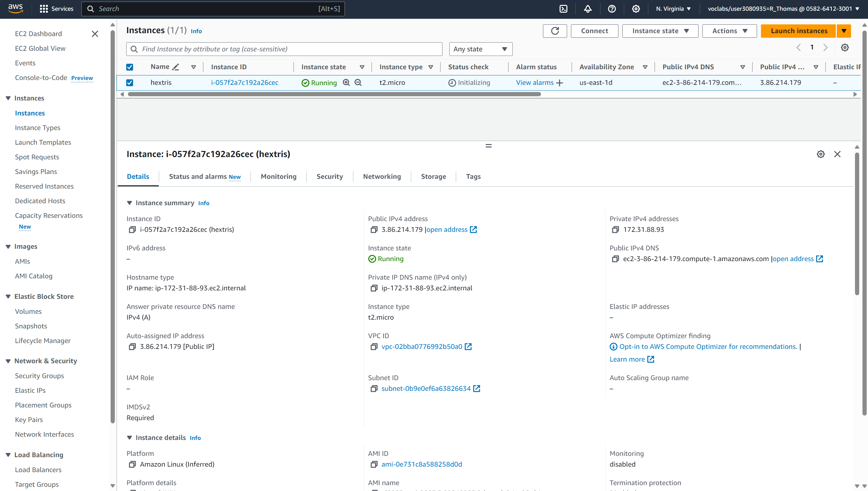Open console settings gear in top bar
868x491 pixels.
(636, 9)
